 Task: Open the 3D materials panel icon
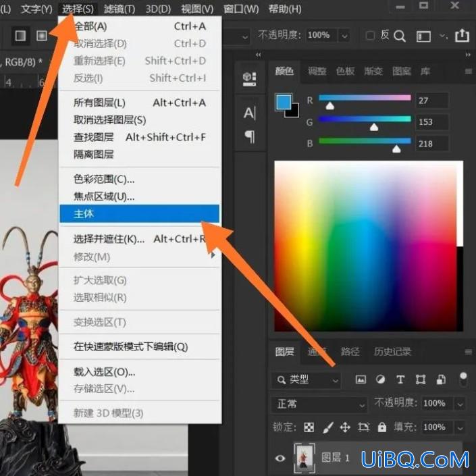(250, 78)
